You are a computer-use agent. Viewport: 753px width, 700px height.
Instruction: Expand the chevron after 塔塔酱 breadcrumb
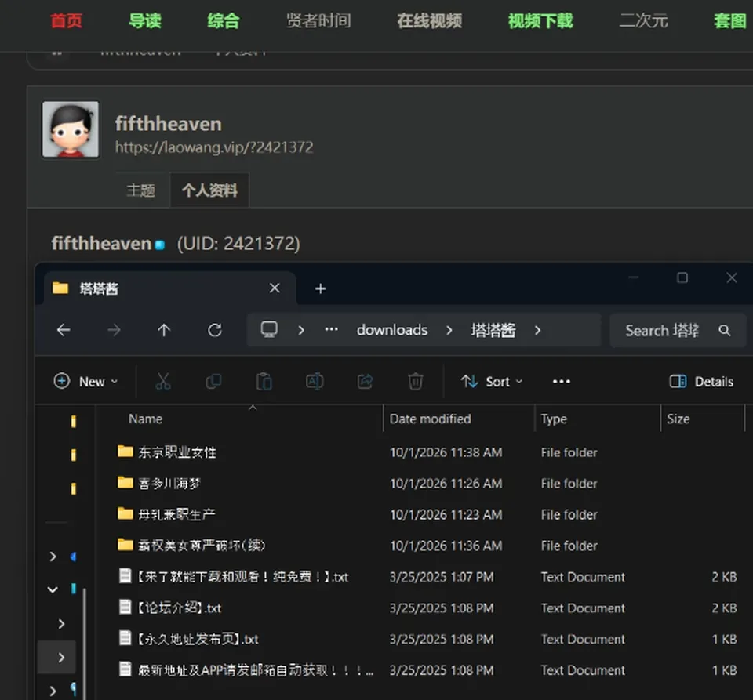click(x=537, y=330)
